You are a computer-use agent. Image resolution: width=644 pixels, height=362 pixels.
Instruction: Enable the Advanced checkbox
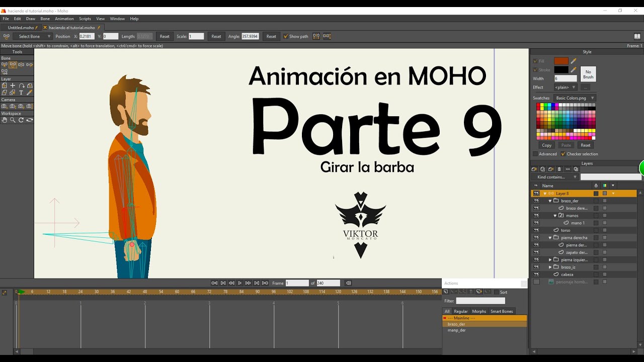535,154
